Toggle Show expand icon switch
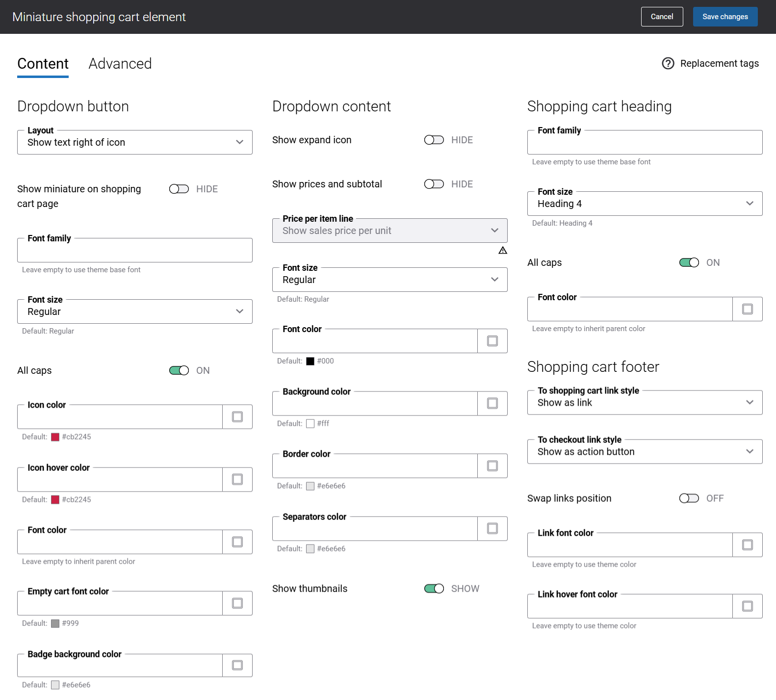 coord(434,140)
